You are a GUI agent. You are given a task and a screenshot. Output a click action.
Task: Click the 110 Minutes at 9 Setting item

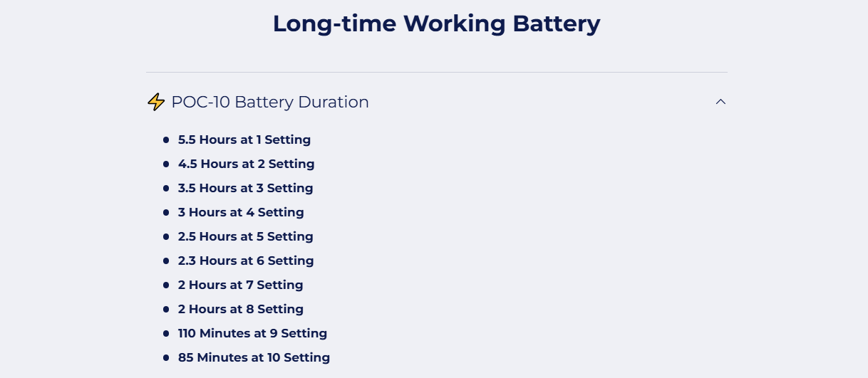click(x=252, y=333)
